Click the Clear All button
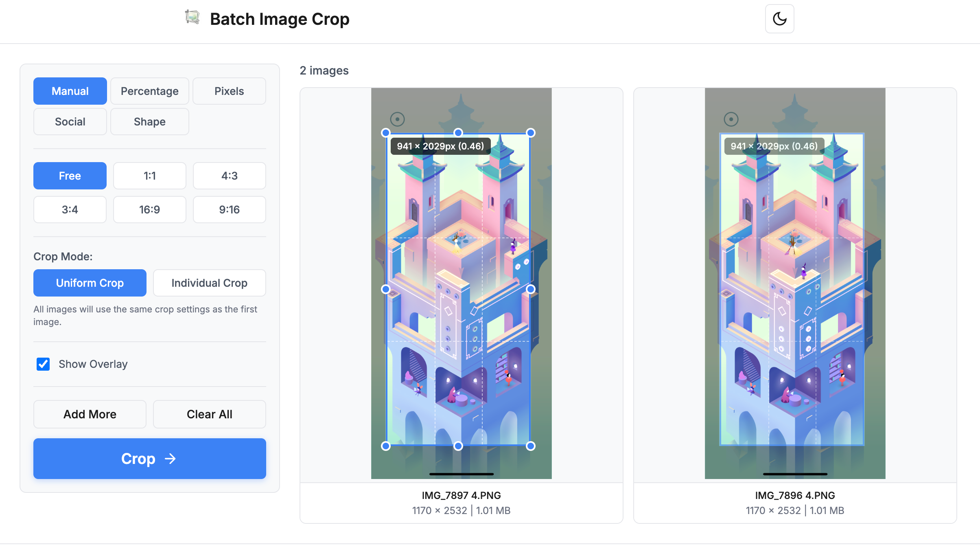980x545 pixels. 209,414
